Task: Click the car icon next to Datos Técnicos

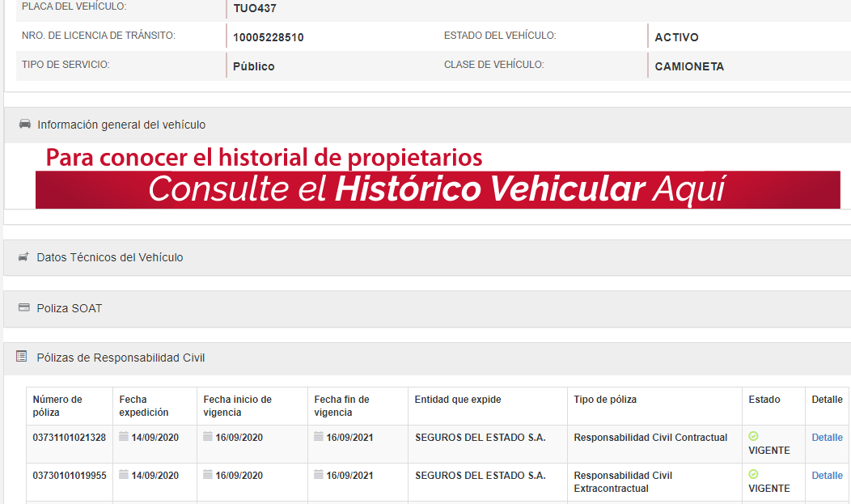Action: 23,257
